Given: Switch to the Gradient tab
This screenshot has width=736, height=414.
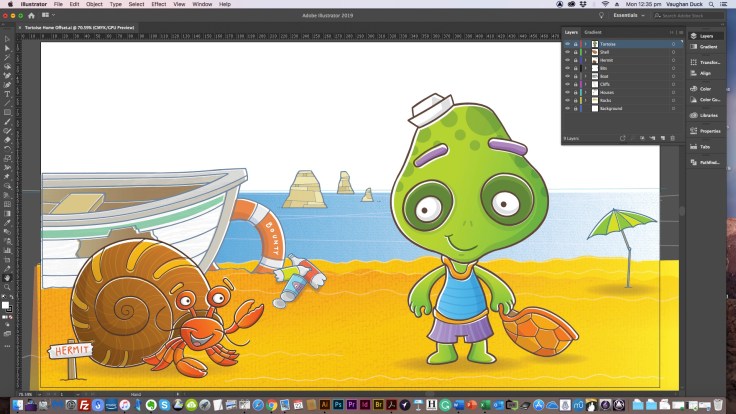Looking at the screenshot, I should tap(593, 33).
